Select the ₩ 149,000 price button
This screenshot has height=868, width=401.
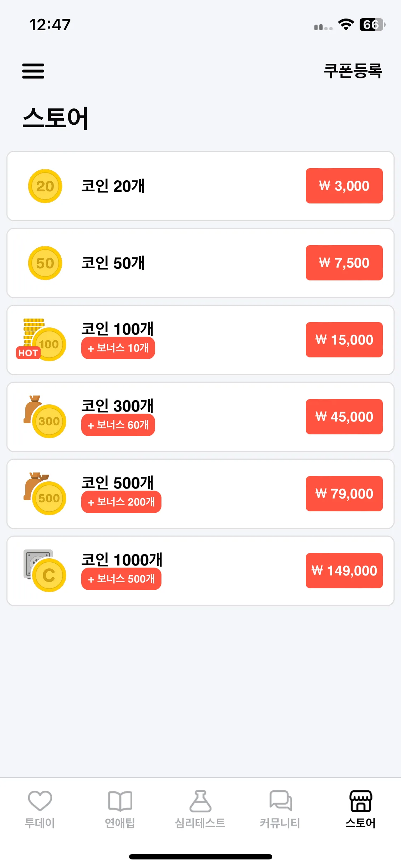[344, 571]
